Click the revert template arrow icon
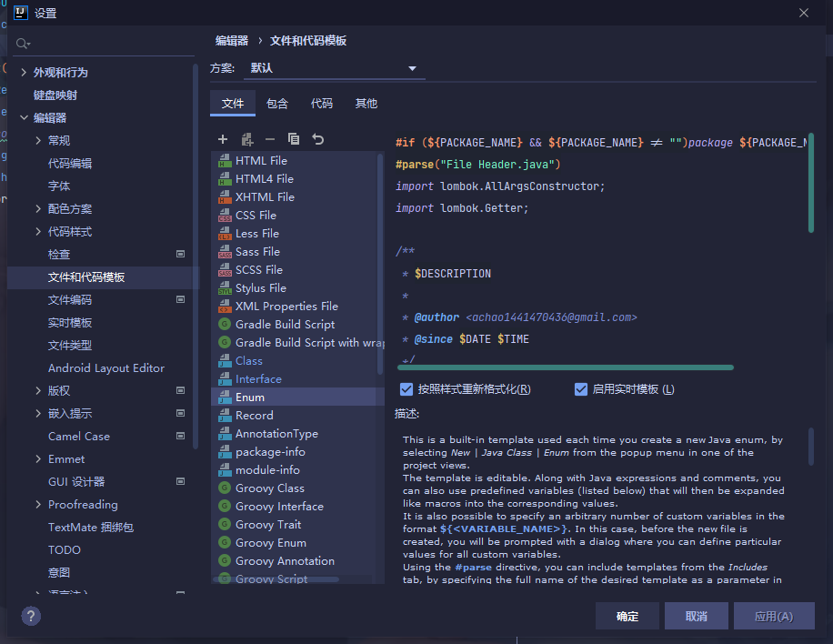The image size is (833, 644). pos(317,139)
